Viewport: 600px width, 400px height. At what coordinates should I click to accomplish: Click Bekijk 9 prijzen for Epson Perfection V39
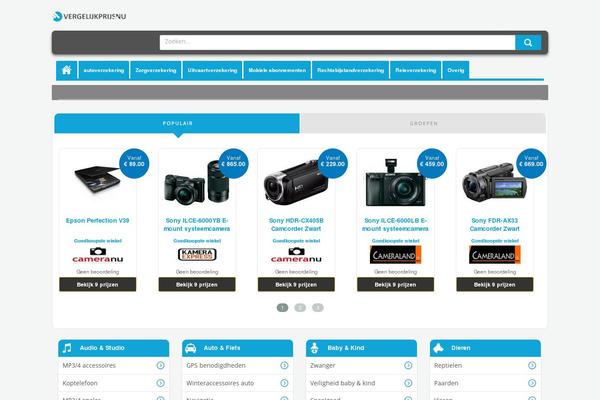pos(98,284)
